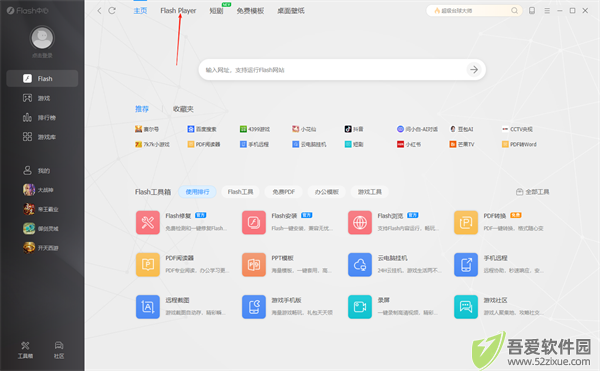This screenshot has width=600, height=371.
Task: Open the 云电脑挂机 cloud tool icon
Action: pyautogui.click(x=360, y=264)
